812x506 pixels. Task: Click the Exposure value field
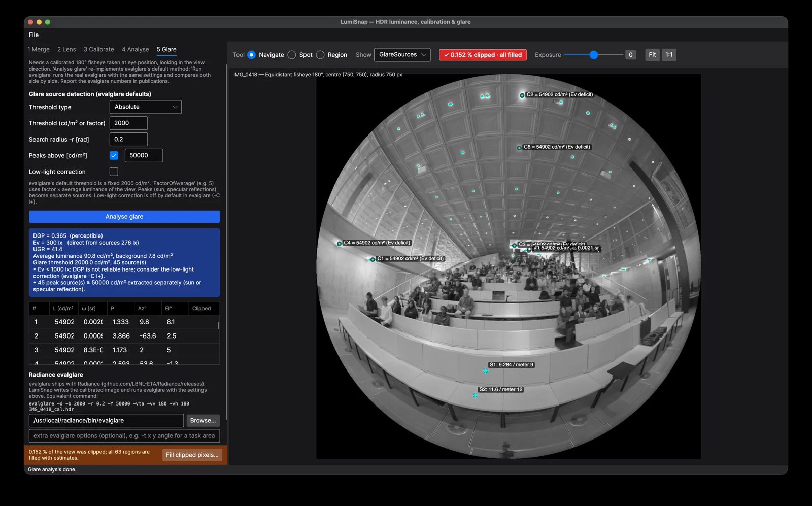pyautogui.click(x=631, y=55)
